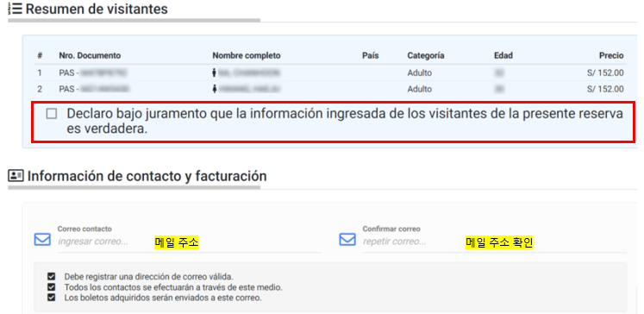Image resolution: width=644 pixels, height=314 pixels.
Task: Click the 'Adulto' category in row 1
Action: coord(420,73)
